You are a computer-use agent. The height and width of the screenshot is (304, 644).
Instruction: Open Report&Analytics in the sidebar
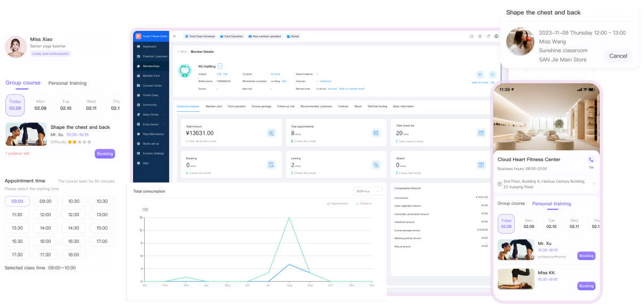click(151, 134)
